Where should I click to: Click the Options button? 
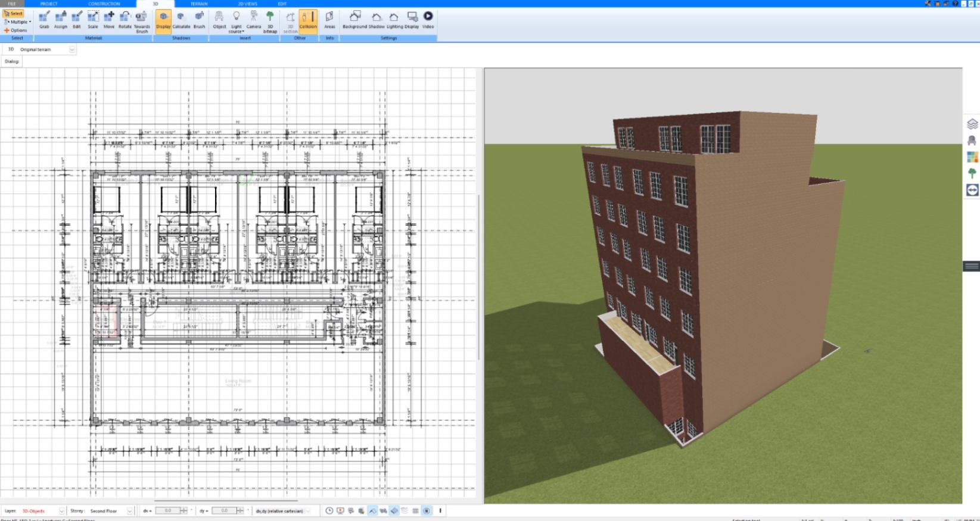pos(15,30)
